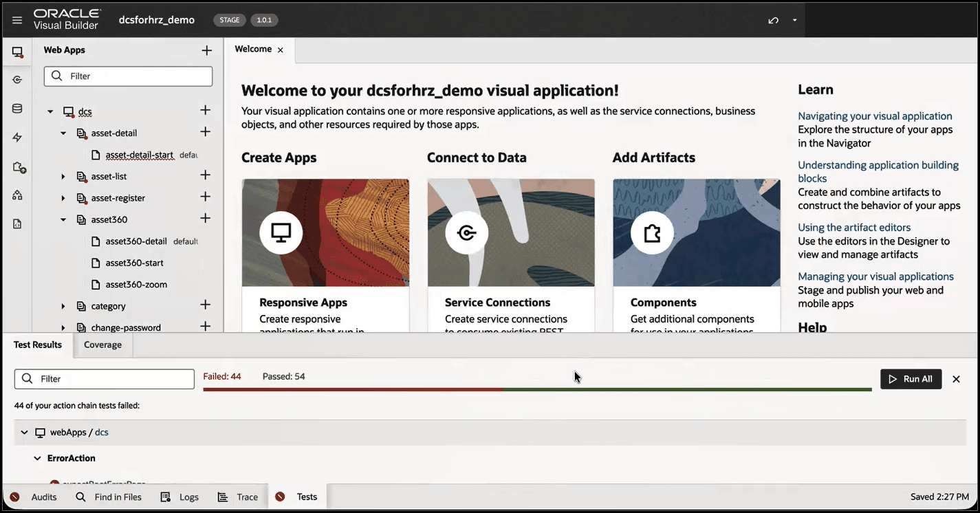The image size is (980, 513).
Task: Click the dcs link in test results
Action: [x=102, y=433]
